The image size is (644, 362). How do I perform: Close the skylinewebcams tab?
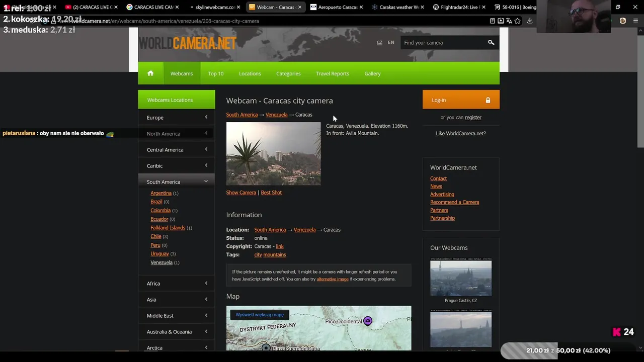coord(238,8)
